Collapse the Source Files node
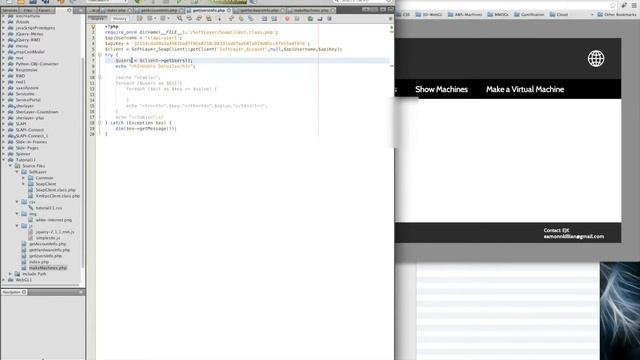Image resolution: width=640 pixels, height=360 pixels. [x=11, y=166]
